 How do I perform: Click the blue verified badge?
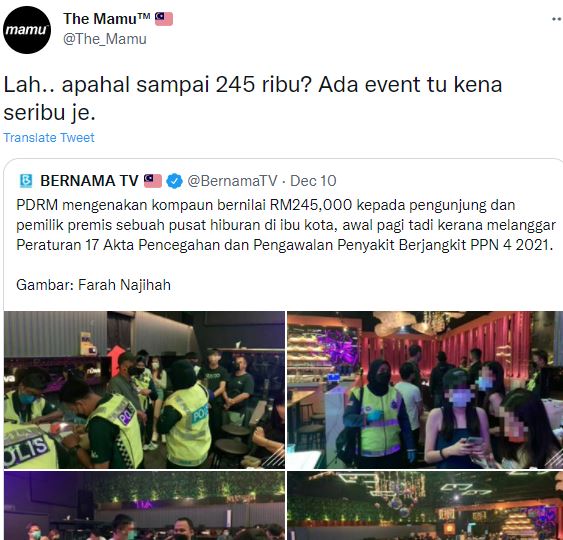(x=175, y=181)
